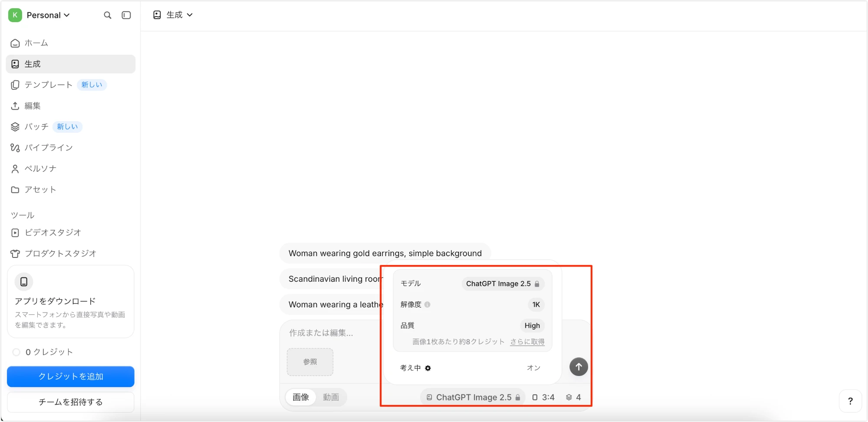Click the gear icon beside 考え中

pyautogui.click(x=428, y=368)
